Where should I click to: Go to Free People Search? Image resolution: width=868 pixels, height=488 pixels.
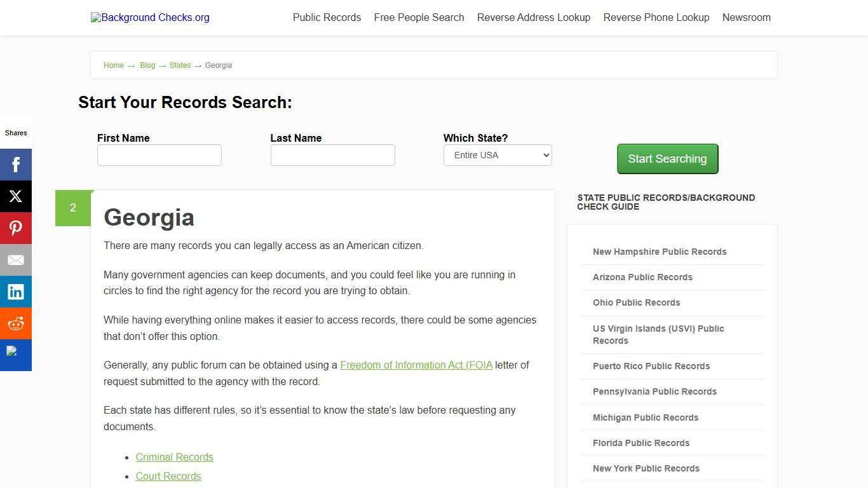(x=419, y=18)
